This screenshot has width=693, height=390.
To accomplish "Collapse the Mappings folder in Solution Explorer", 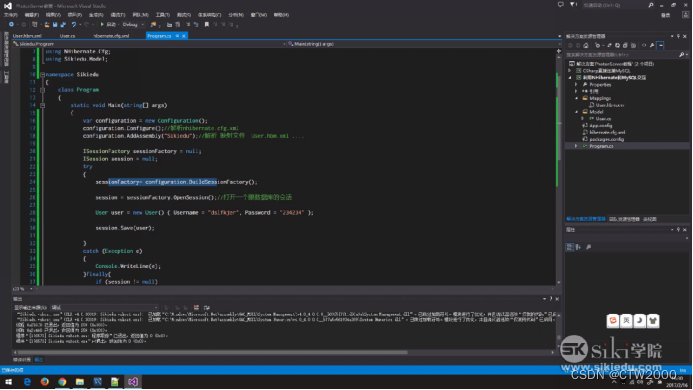I will (576, 98).
